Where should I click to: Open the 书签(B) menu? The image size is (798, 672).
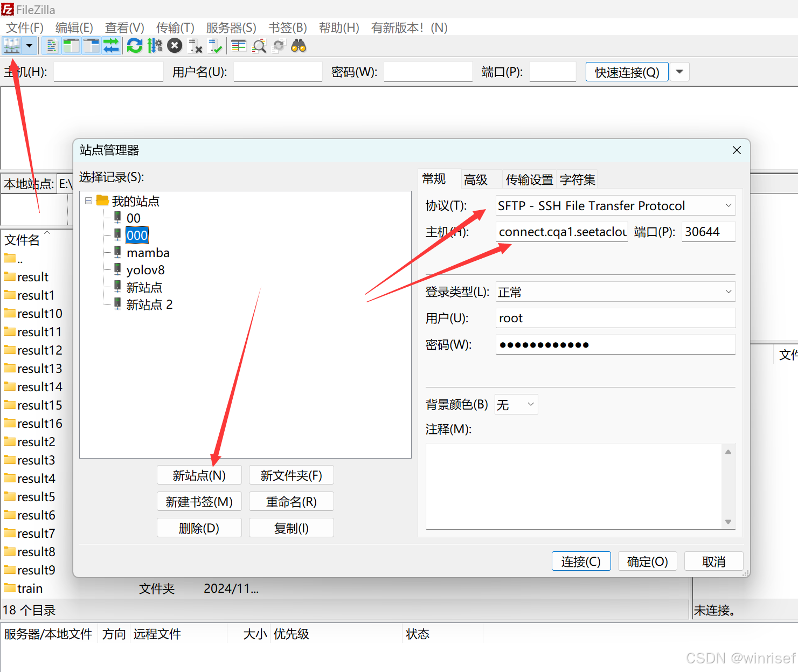[x=288, y=27]
